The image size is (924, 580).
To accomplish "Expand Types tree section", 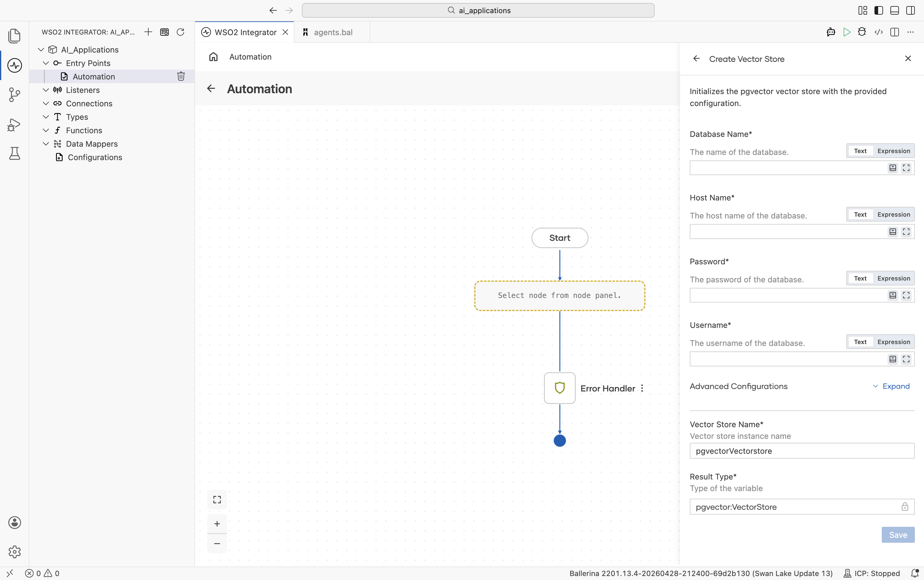I will click(x=46, y=117).
